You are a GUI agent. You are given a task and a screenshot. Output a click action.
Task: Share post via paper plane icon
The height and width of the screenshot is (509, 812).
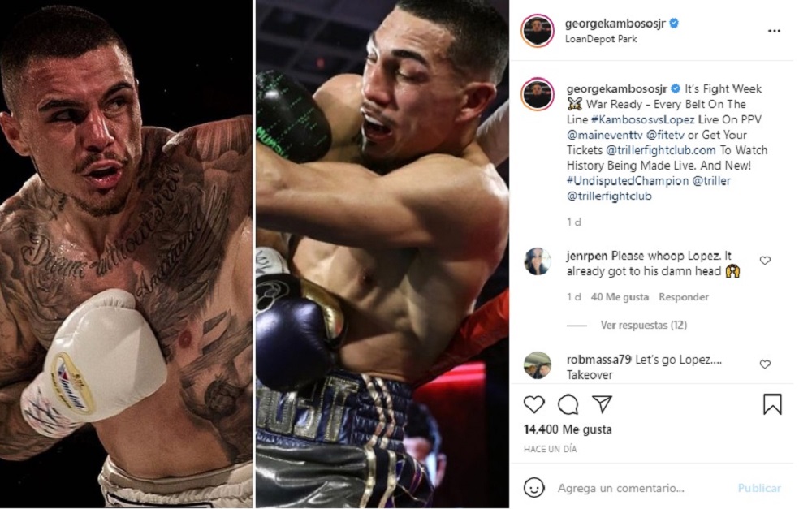pos(603,404)
